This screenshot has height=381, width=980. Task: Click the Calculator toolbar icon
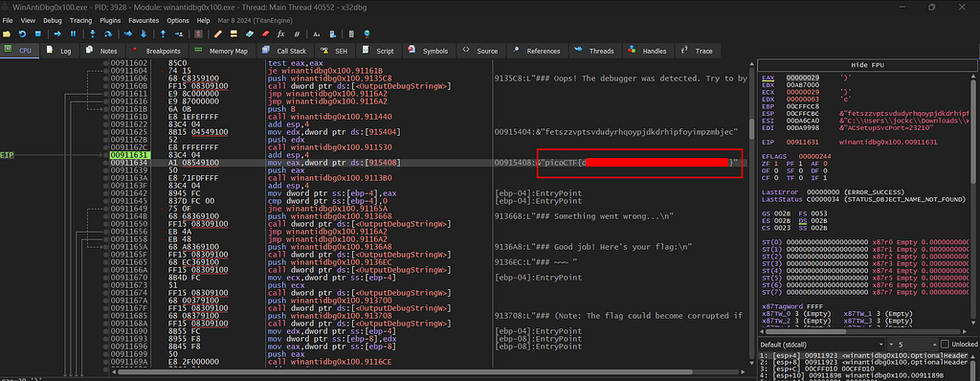coord(351,34)
